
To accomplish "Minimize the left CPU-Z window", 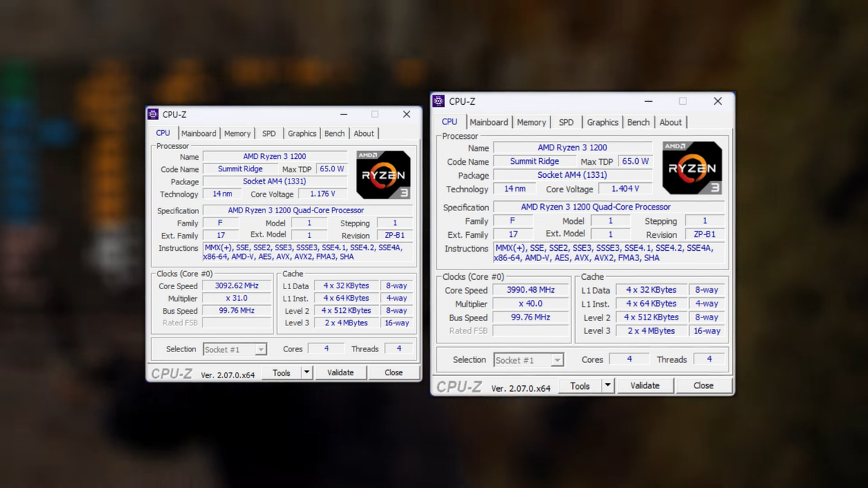I will tap(343, 114).
